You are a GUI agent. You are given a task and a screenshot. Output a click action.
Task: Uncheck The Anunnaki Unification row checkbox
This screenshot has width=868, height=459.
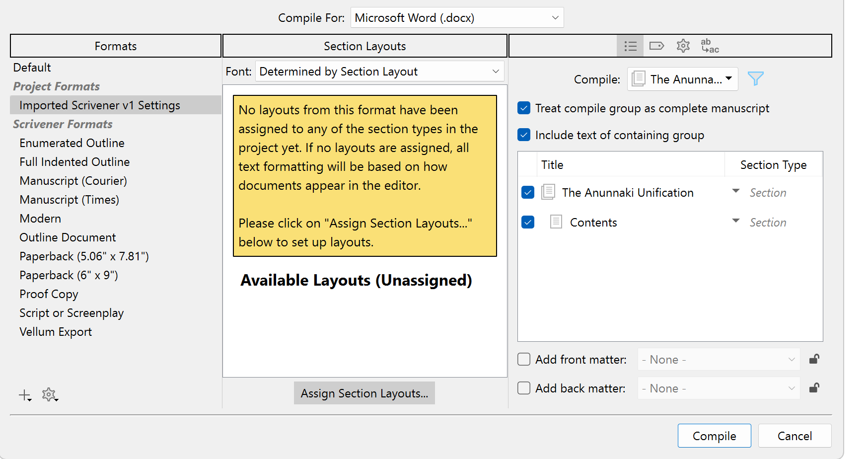(x=528, y=192)
